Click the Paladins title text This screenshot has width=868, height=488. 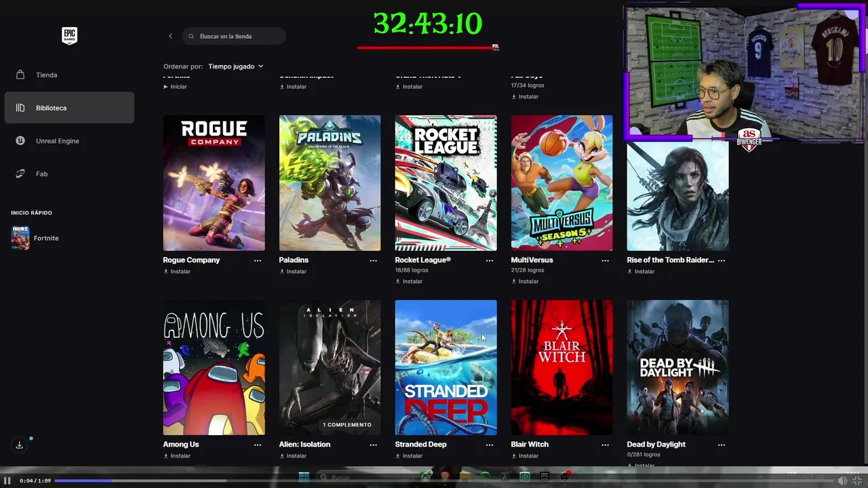point(294,260)
